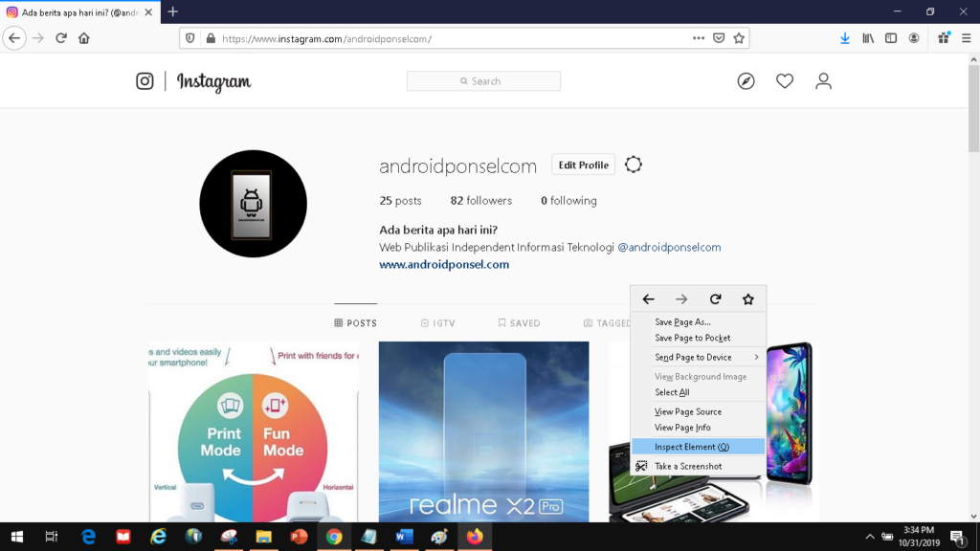Click the browser forward arrow
Viewport: 980px width, 551px height.
pyautogui.click(x=38, y=38)
